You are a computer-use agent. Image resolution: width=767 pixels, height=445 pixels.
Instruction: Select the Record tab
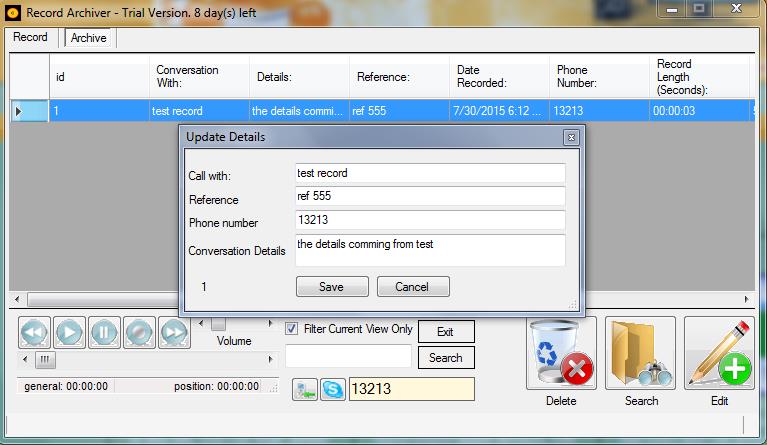click(x=30, y=37)
